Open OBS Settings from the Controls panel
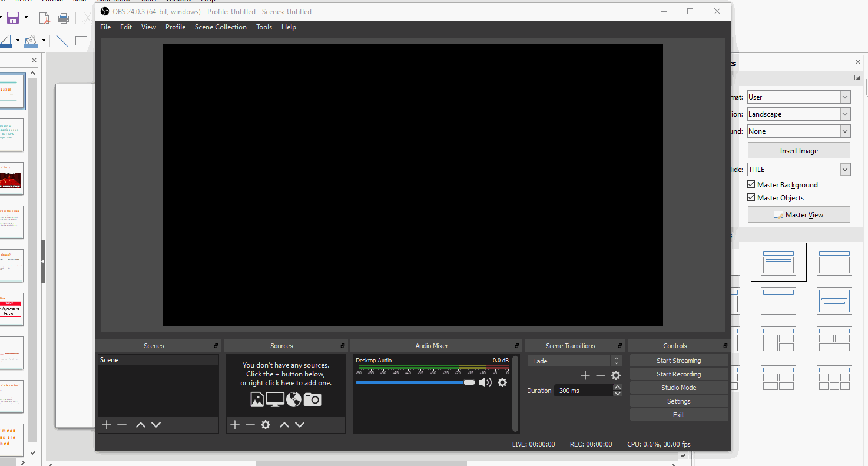This screenshot has height=466, width=868. click(679, 401)
